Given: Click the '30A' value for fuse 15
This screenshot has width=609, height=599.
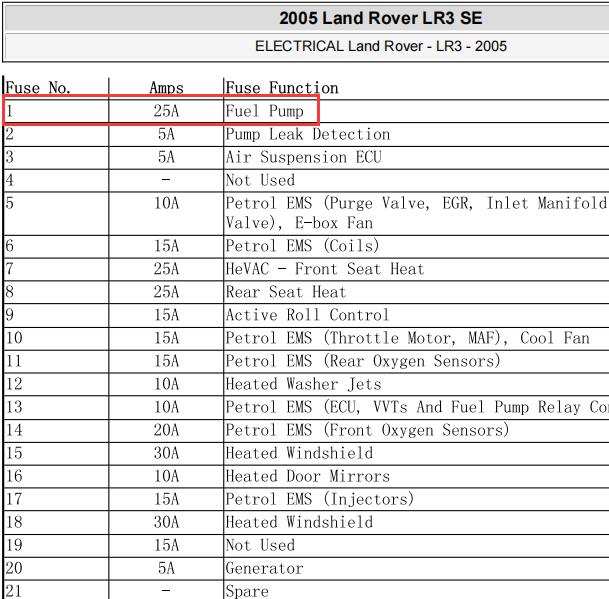Looking at the screenshot, I should 166,453.
